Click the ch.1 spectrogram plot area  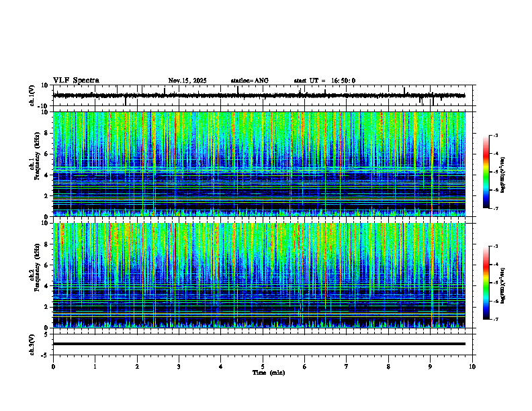(259, 164)
